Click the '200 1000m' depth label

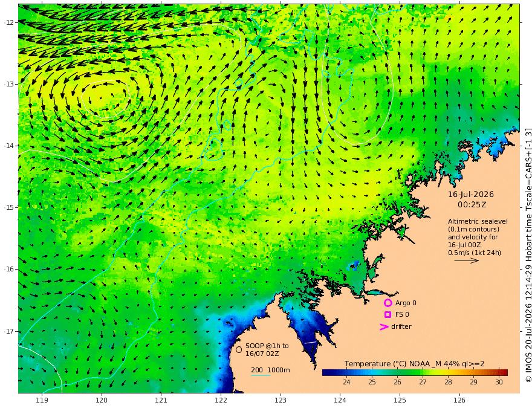[x=270, y=370]
